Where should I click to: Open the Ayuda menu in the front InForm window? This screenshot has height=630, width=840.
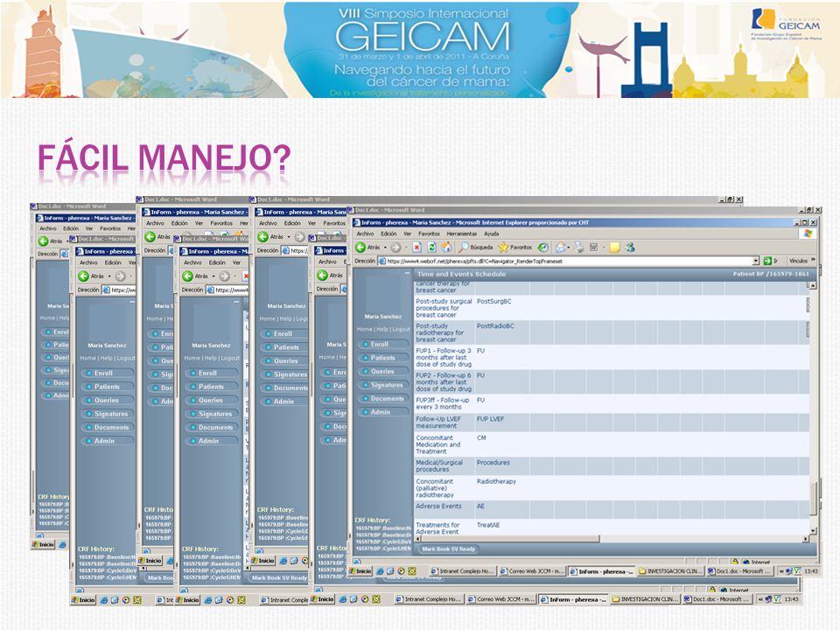click(x=491, y=234)
